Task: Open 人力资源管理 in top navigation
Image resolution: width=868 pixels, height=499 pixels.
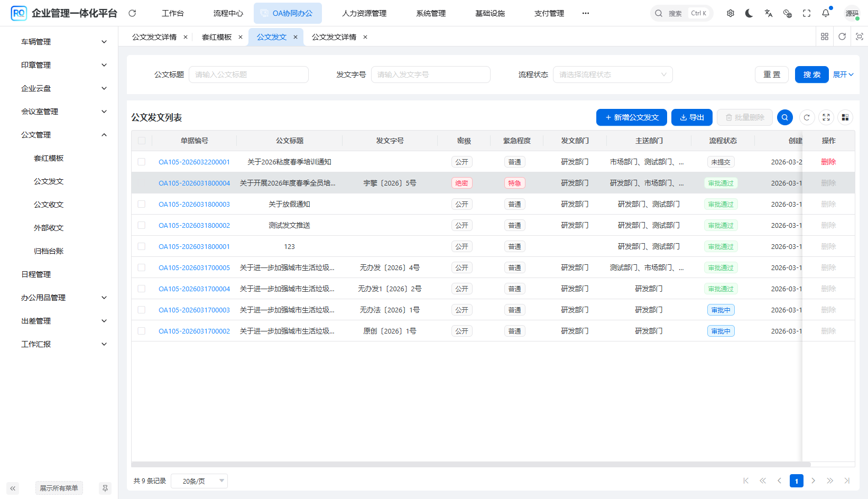Action: click(x=364, y=13)
